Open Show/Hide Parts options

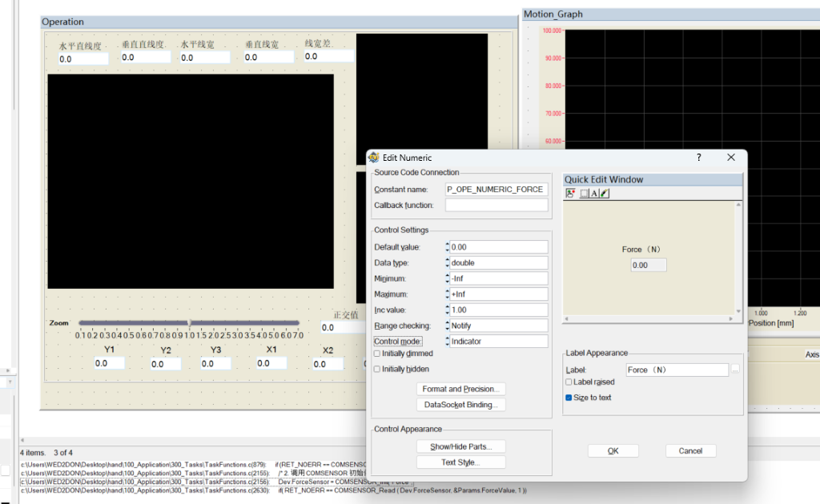coord(461,446)
